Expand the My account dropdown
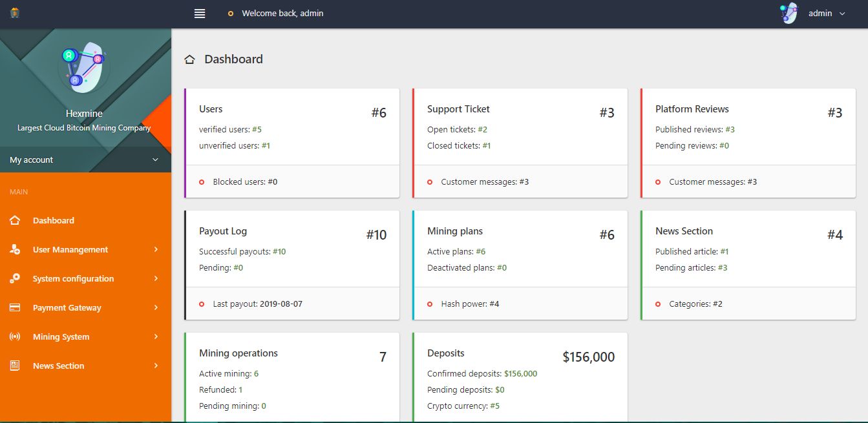 coord(155,160)
